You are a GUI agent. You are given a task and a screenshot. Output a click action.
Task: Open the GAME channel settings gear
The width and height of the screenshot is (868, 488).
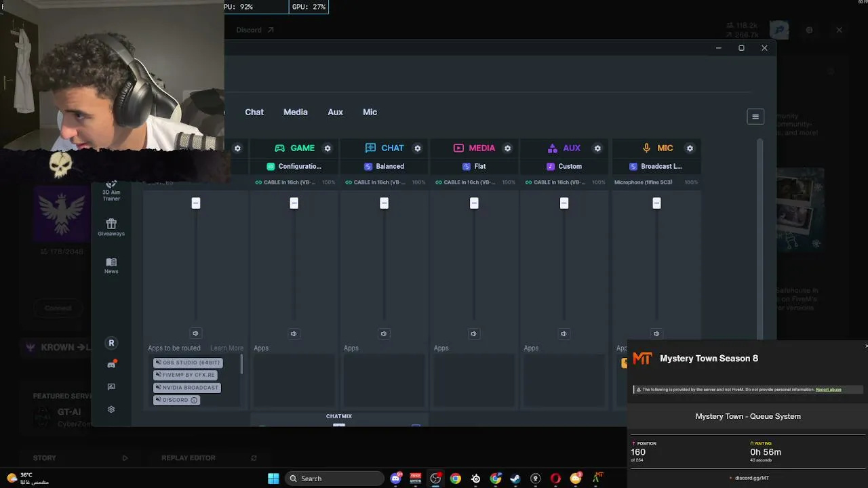328,148
